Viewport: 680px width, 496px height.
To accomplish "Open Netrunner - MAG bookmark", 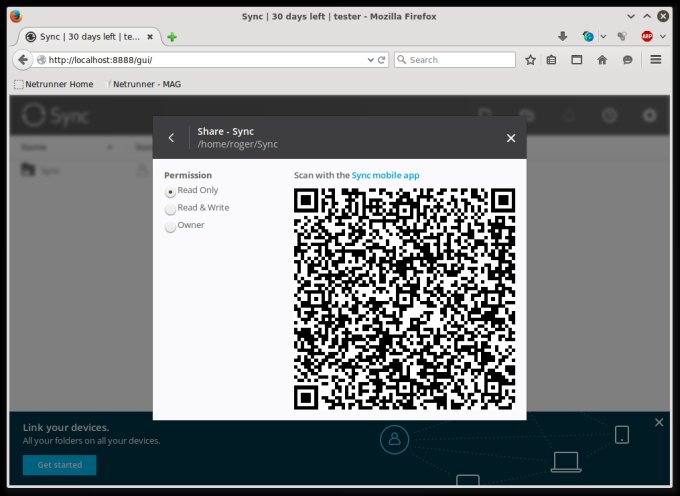I will [144, 84].
